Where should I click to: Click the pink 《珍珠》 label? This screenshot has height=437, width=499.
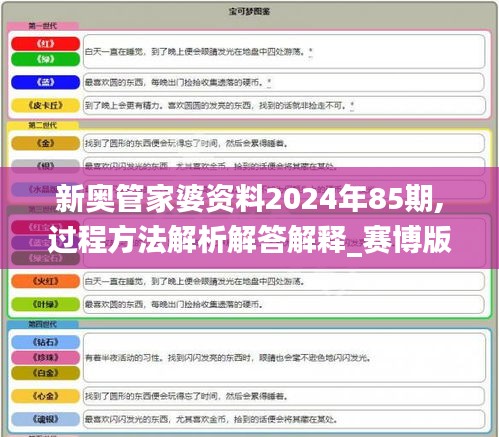pyautogui.click(x=46, y=358)
